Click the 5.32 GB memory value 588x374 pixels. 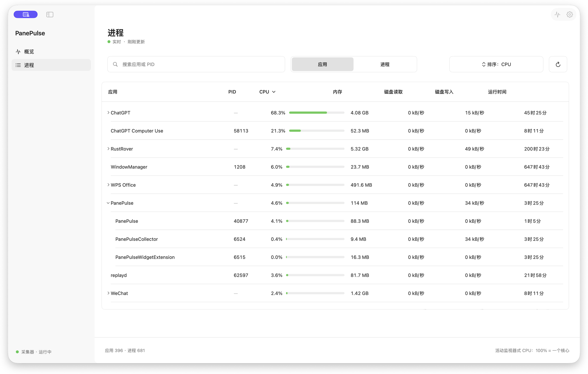pos(359,149)
